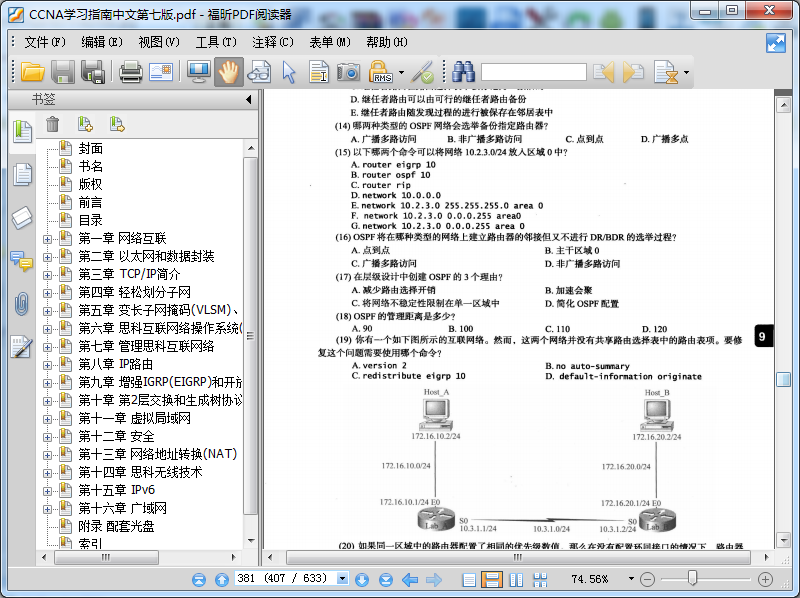The image size is (800, 598).
Task: Go to previous view arrow
Action: tap(410, 580)
